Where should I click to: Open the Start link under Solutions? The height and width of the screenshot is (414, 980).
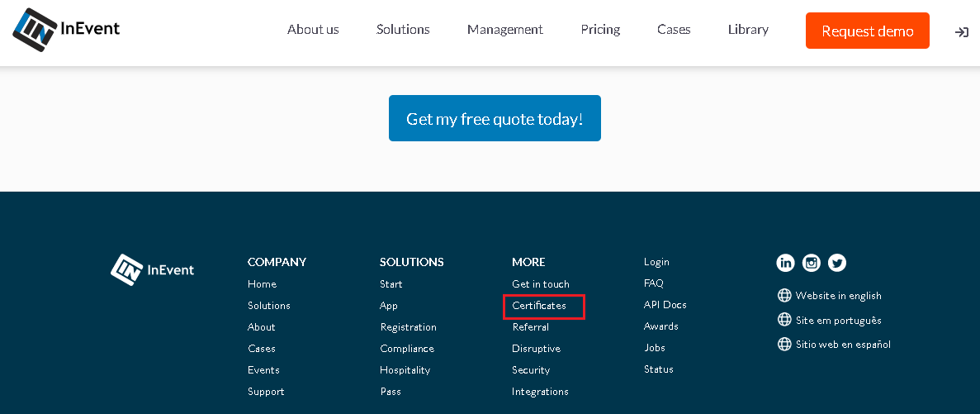391,284
